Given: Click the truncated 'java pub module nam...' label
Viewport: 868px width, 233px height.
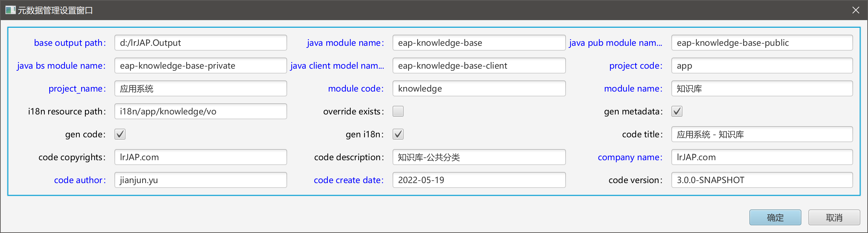Looking at the screenshot, I should [x=616, y=43].
